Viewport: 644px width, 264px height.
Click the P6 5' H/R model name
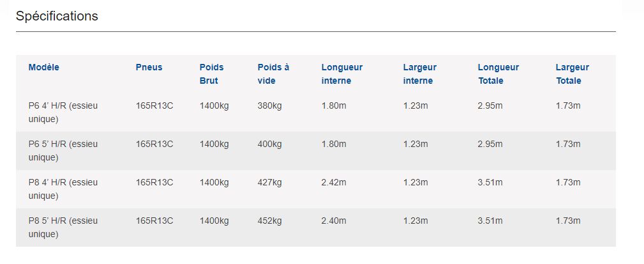point(63,150)
